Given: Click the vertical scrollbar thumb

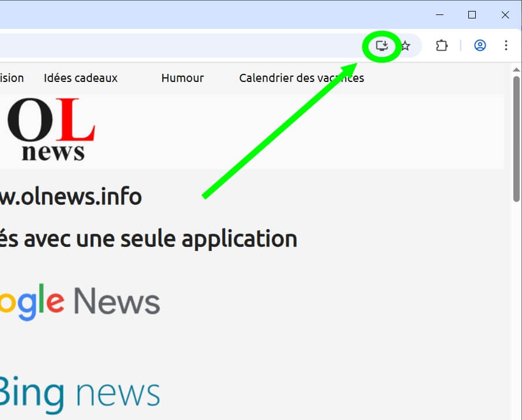Looking at the screenshot, I should click(516, 138).
